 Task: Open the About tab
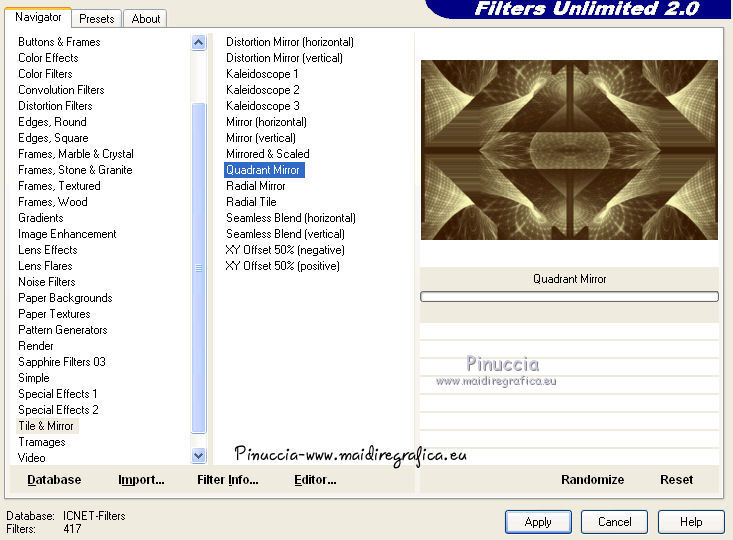point(145,19)
